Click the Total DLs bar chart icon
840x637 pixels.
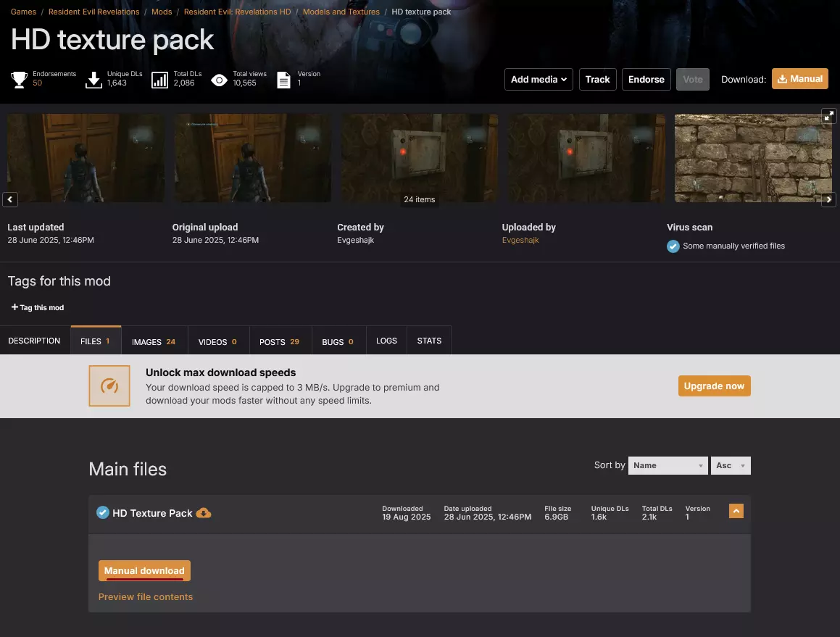[159, 80]
